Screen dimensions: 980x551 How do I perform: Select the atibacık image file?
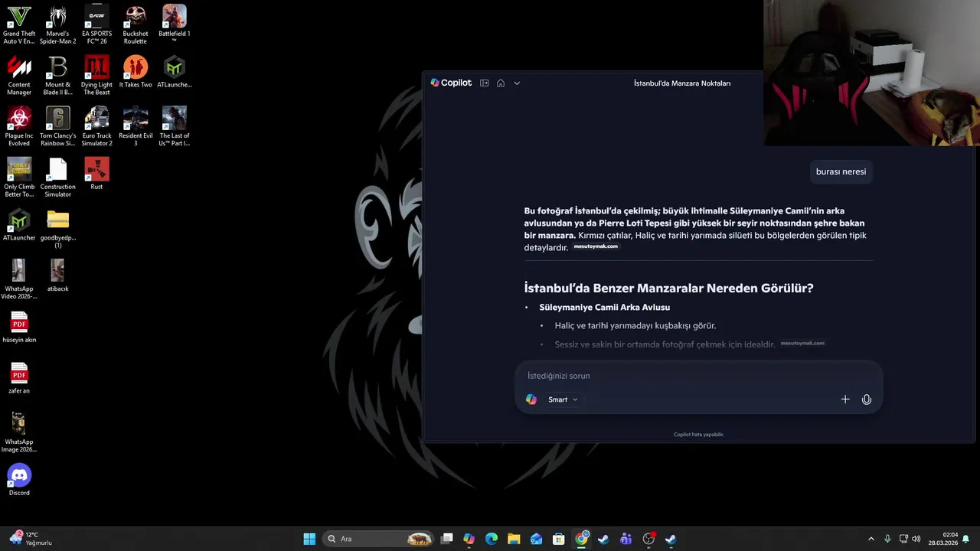click(x=58, y=275)
